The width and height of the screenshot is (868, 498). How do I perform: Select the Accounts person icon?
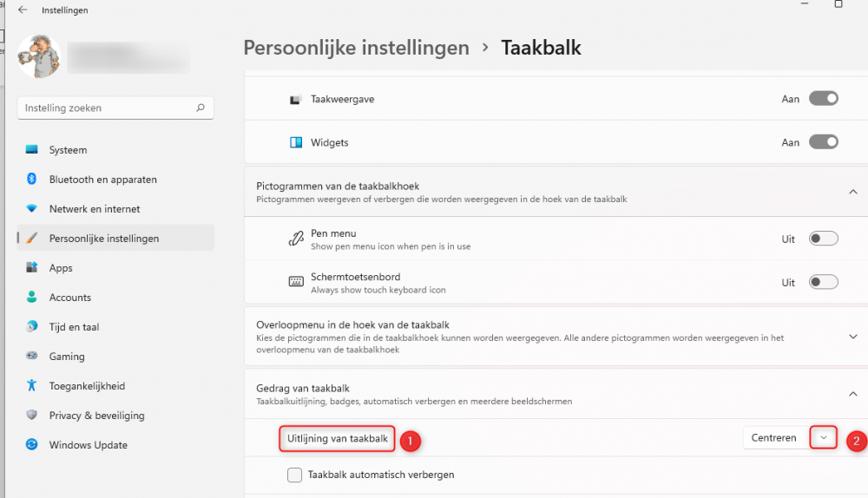(x=32, y=298)
